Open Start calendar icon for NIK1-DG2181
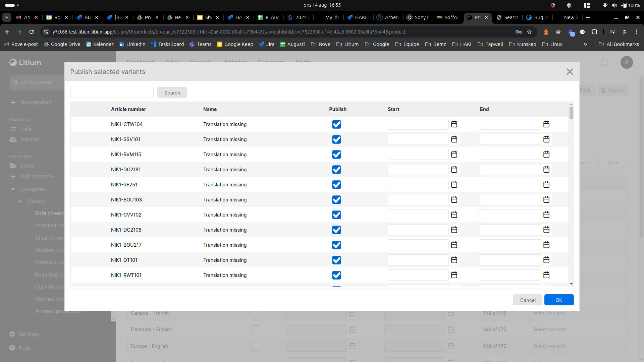644x362 pixels. tap(454, 170)
